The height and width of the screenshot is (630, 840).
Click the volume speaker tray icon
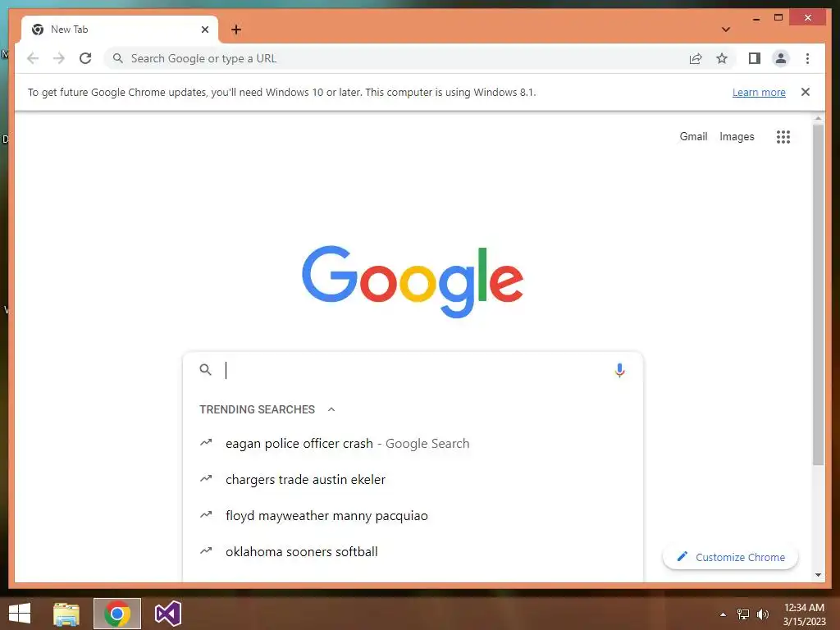[x=762, y=614]
